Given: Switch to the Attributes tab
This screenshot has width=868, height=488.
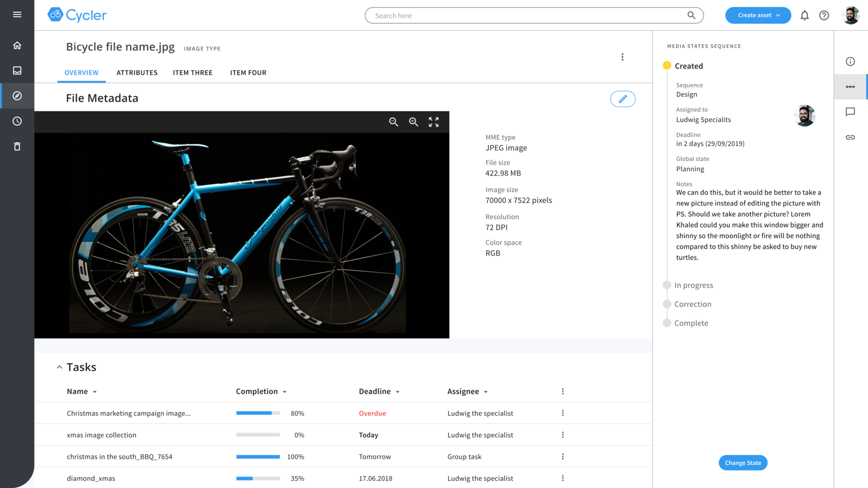Looking at the screenshot, I should point(137,73).
